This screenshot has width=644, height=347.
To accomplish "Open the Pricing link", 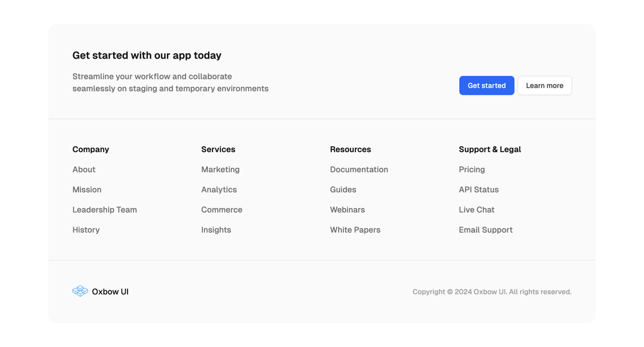I will pos(472,169).
